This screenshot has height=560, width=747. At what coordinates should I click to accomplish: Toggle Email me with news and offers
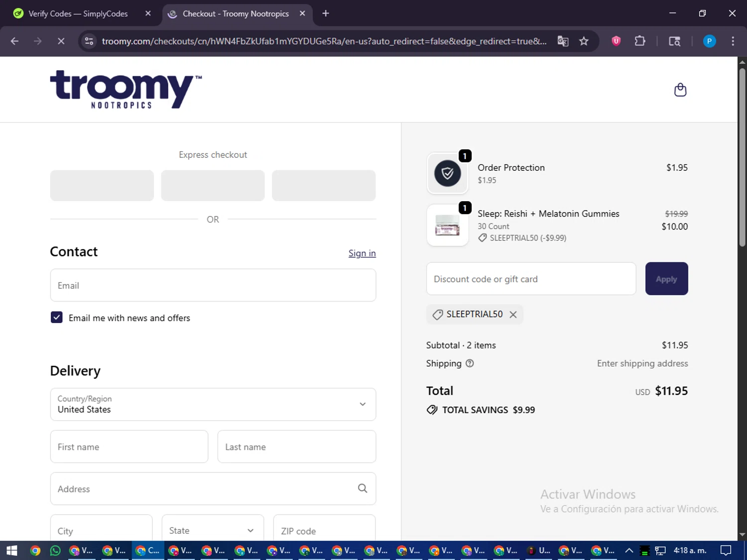coord(57,318)
